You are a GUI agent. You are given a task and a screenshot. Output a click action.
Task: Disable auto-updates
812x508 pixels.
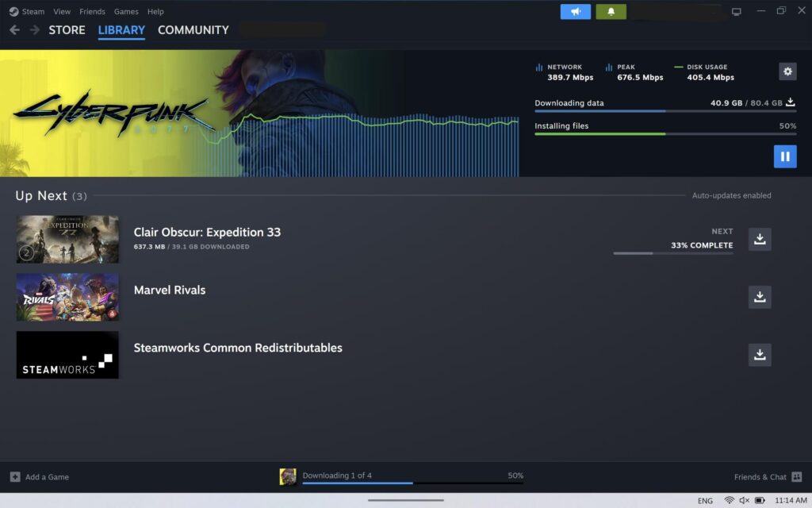(731, 195)
